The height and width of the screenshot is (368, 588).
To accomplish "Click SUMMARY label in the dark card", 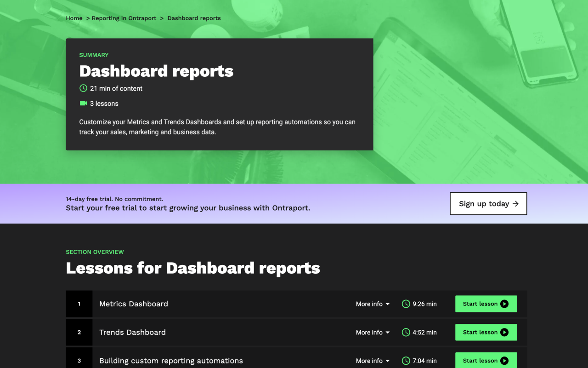I will pyautogui.click(x=94, y=55).
